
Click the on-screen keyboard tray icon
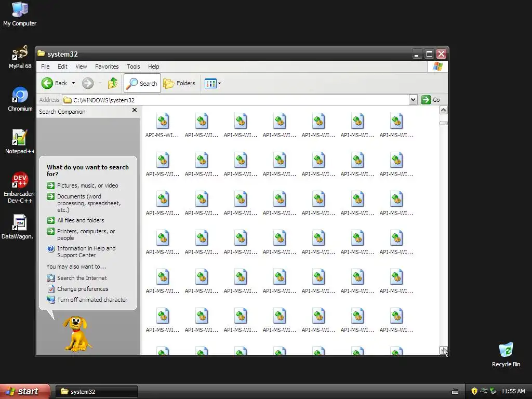(x=455, y=392)
